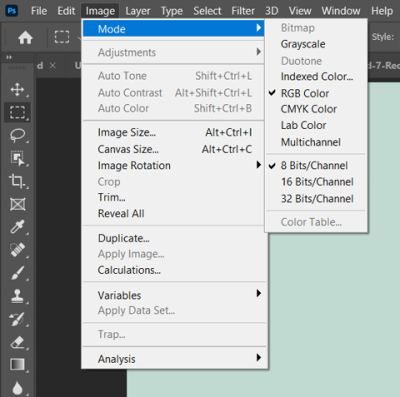Click the Home icon
Screen dimensions: 400x397
click(25, 37)
